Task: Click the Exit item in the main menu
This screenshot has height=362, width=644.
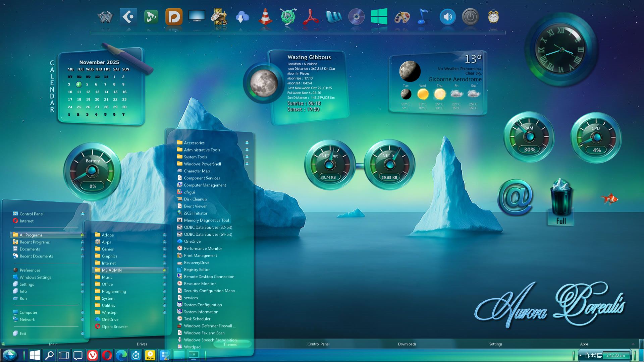Action: click(23, 334)
